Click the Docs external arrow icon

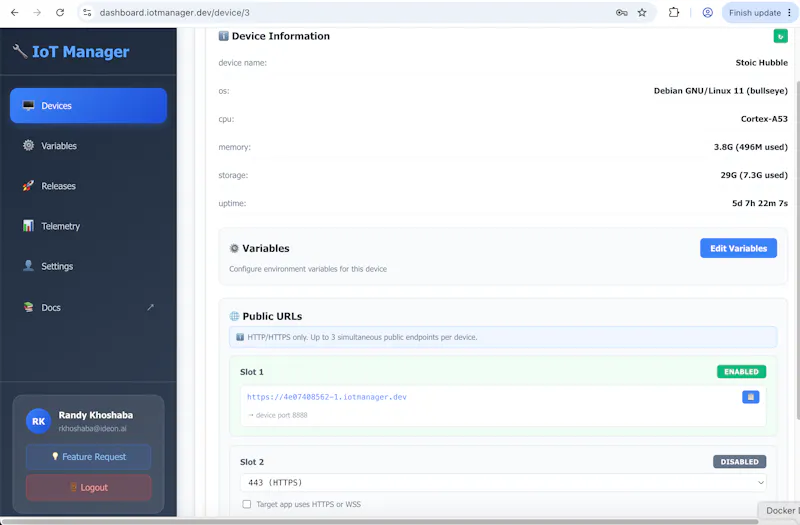151,307
